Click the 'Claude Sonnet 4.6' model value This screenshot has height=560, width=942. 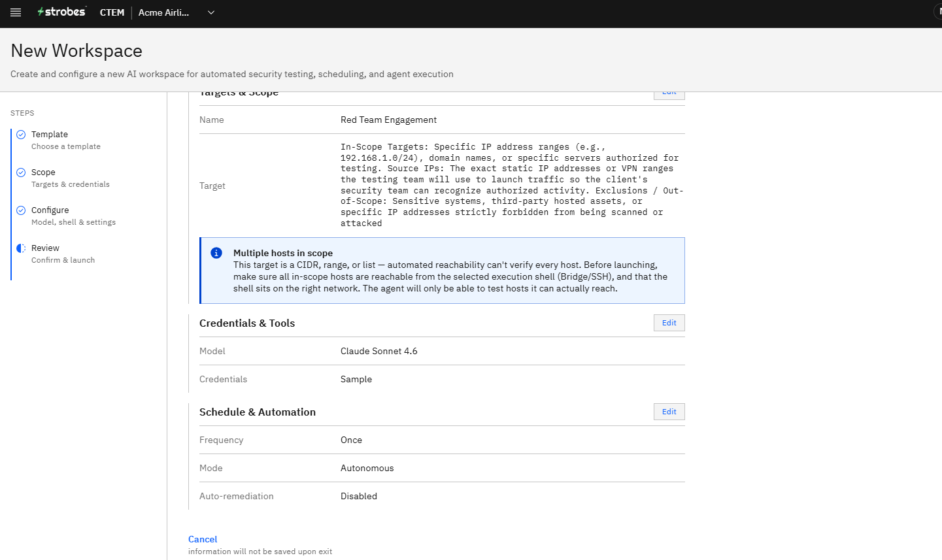(378, 351)
